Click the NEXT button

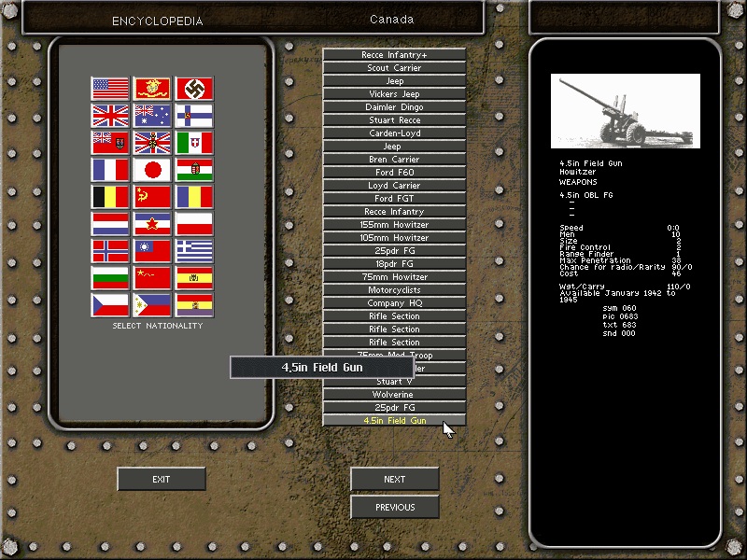pyautogui.click(x=394, y=478)
